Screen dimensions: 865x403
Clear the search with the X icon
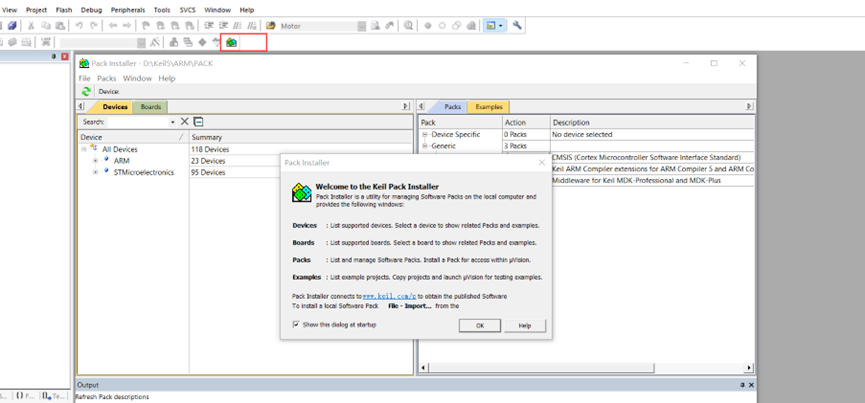pyautogui.click(x=185, y=121)
